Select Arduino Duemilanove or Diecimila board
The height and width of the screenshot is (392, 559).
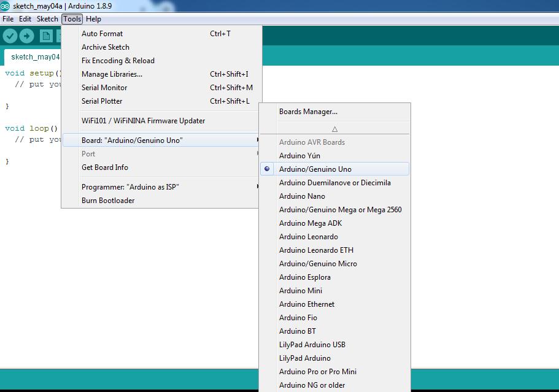pyautogui.click(x=335, y=183)
